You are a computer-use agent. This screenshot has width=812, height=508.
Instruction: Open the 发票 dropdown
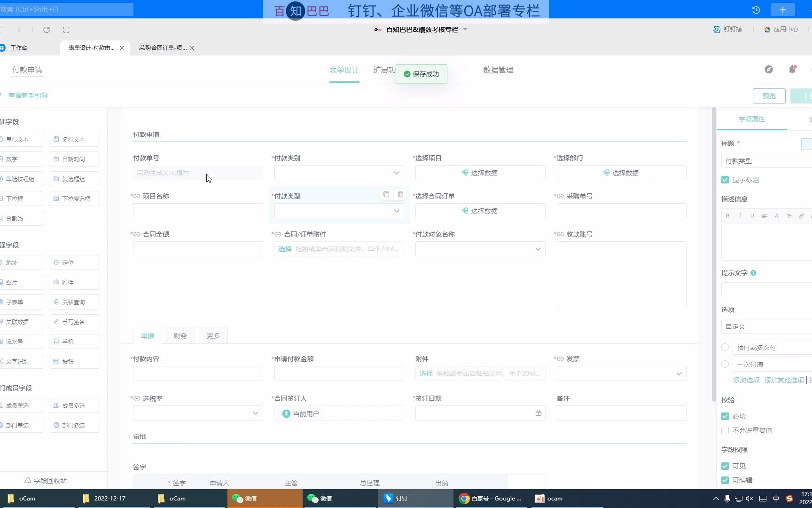pos(621,373)
